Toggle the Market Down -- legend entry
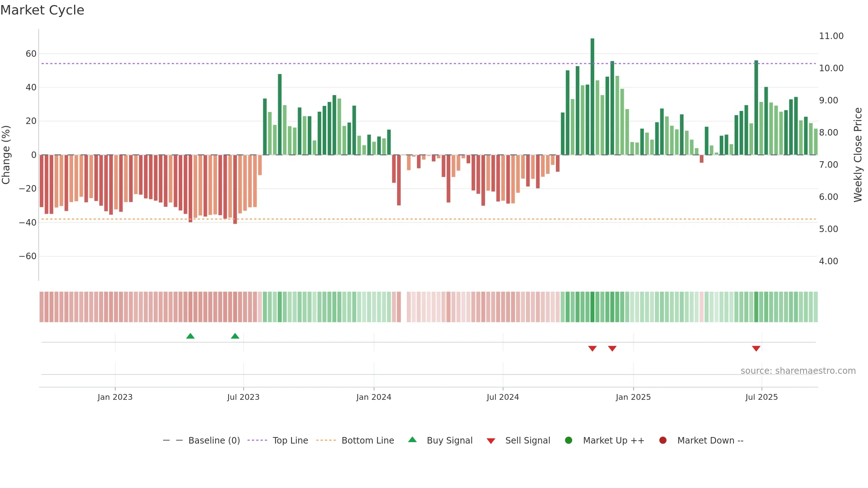The image size is (868, 488). click(x=701, y=440)
